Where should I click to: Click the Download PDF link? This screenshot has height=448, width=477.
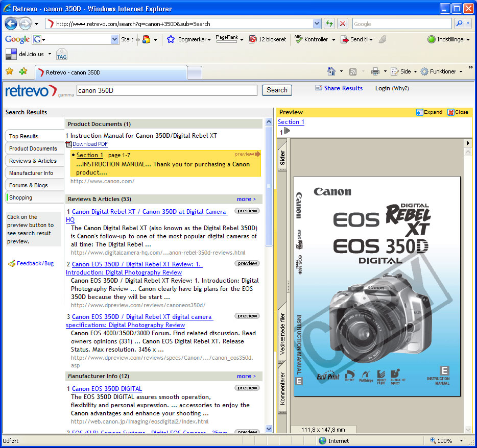click(89, 144)
